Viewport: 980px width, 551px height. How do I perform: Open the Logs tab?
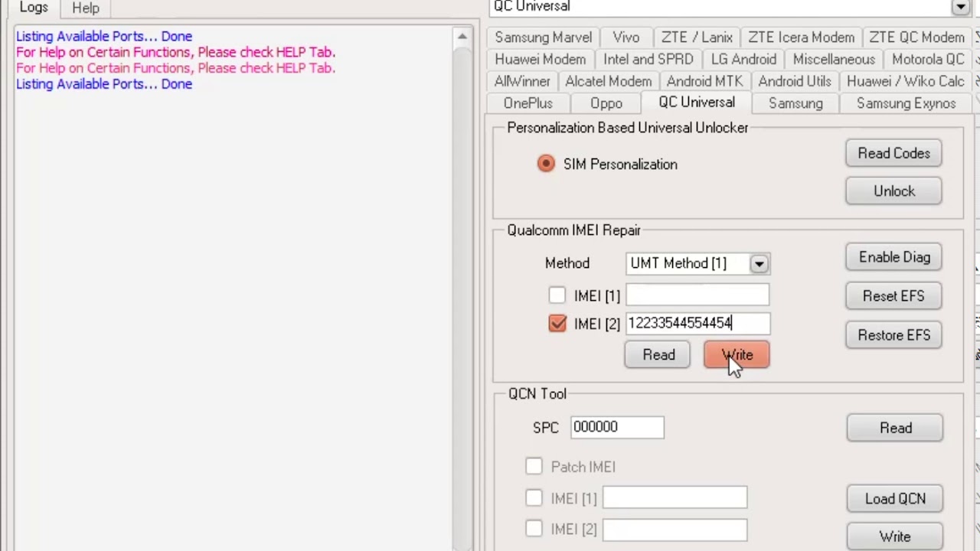coord(34,8)
